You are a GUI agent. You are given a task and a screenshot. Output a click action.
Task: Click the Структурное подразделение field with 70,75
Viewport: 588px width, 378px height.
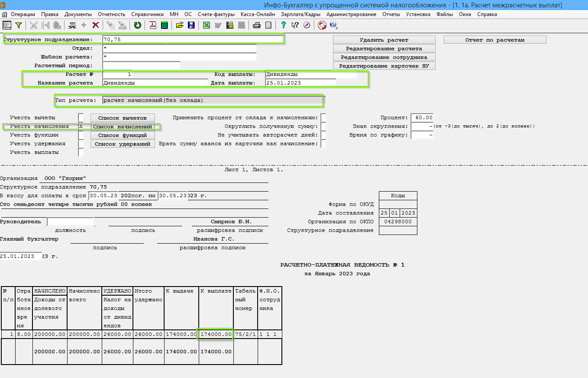pos(193,39)
